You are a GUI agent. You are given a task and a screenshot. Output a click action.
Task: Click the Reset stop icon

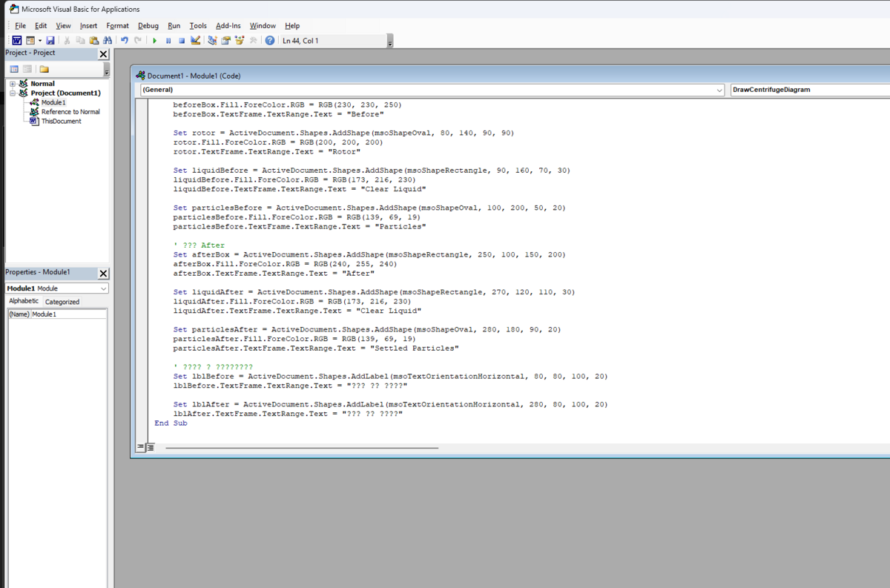[x=182, y=41]
